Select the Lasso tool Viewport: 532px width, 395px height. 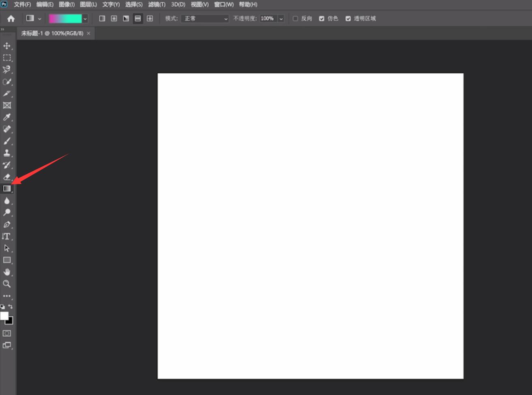7,70
